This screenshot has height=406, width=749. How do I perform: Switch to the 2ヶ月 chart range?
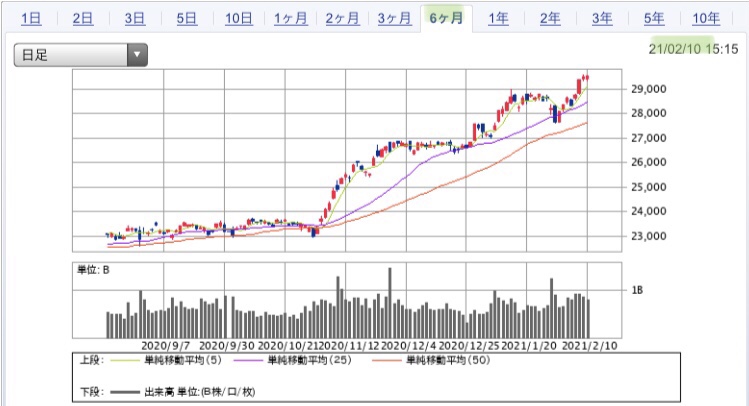point(342,19)
